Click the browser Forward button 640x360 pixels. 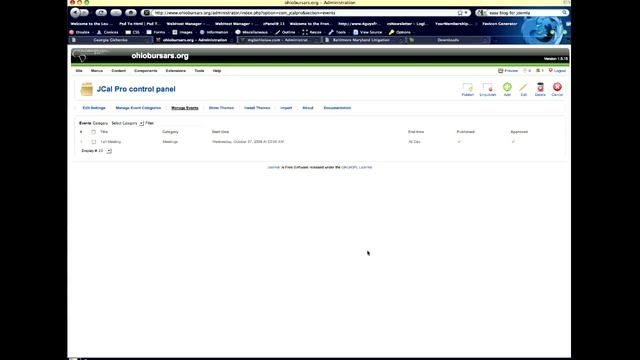(84, 13)
